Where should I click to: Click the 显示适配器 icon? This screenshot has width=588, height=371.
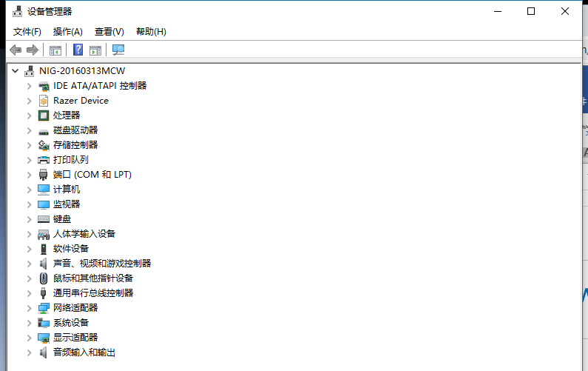click(x=44, y=338)
